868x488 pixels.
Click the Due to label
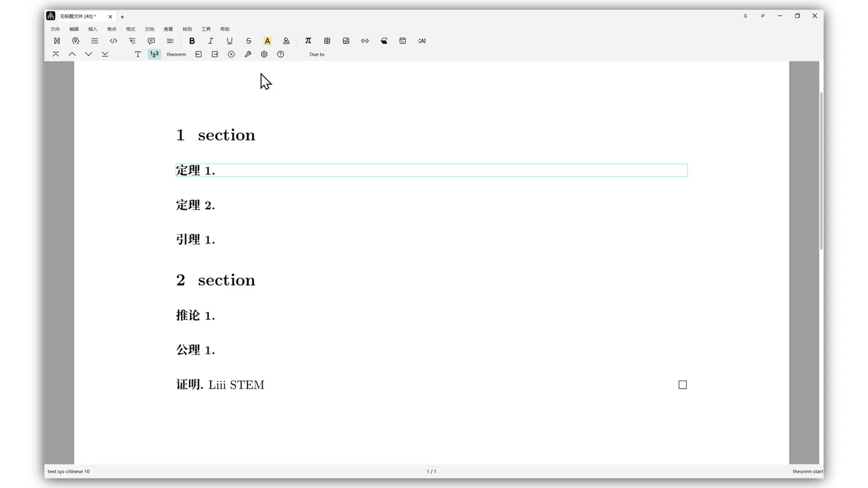(x=316, y=54)
